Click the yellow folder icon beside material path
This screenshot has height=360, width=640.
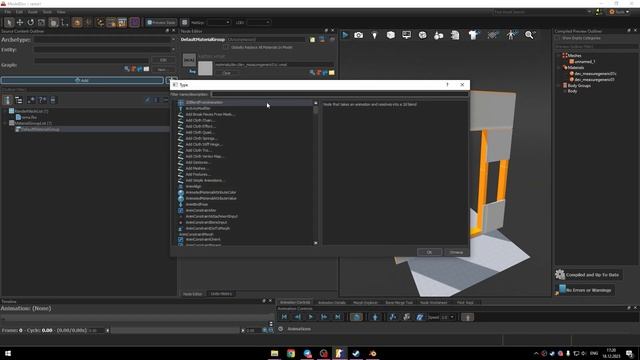pyautogui.click(x=331, y=73)
